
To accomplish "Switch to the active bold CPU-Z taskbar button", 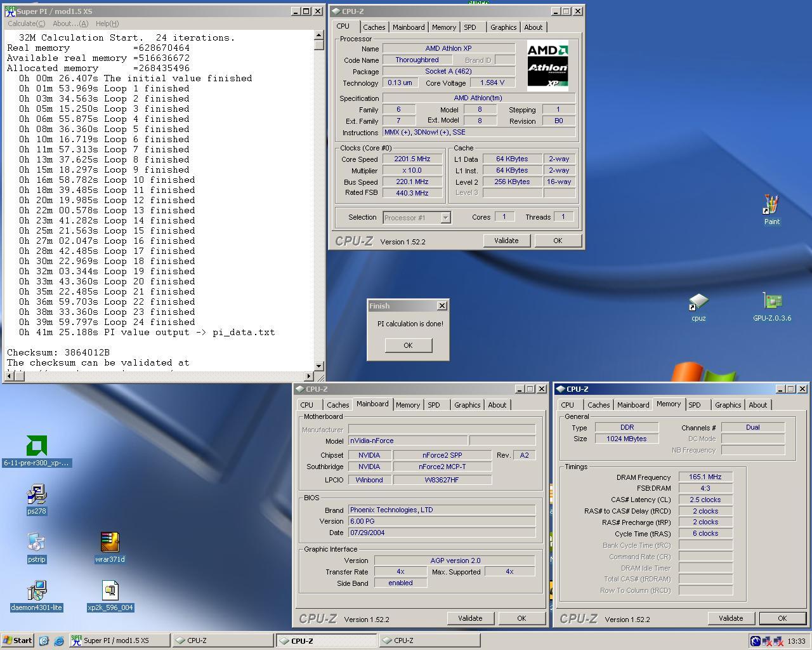I will (327, 640).
